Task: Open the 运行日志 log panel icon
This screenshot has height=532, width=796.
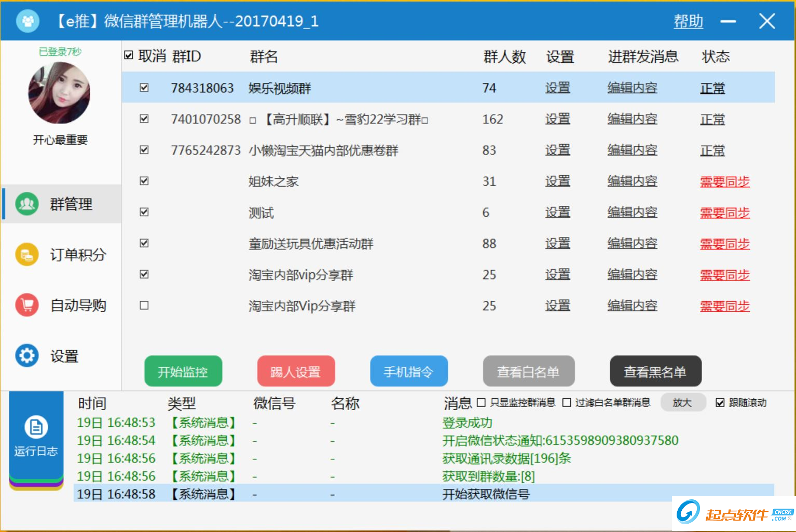Action: pyautogui.click(x=35, y=426)
